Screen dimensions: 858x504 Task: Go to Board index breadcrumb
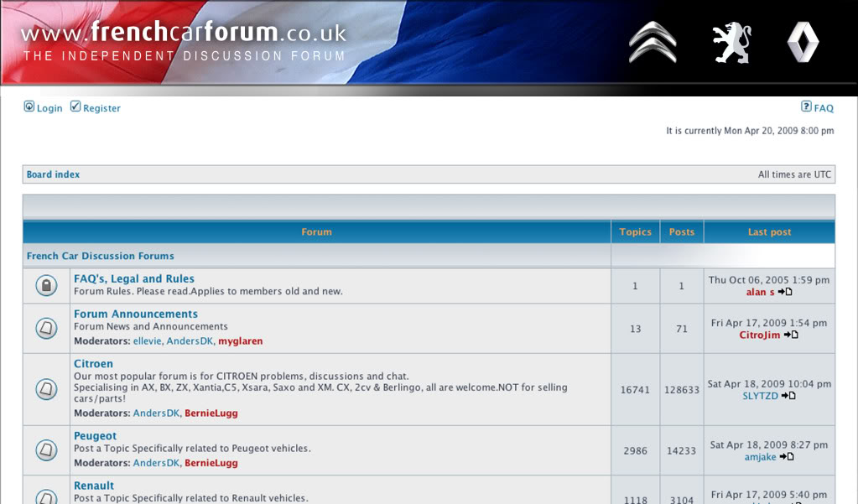coord(53,174)
